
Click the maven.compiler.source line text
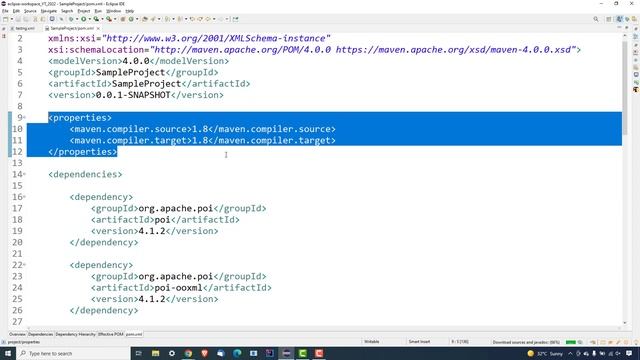[x=202, y=129]
